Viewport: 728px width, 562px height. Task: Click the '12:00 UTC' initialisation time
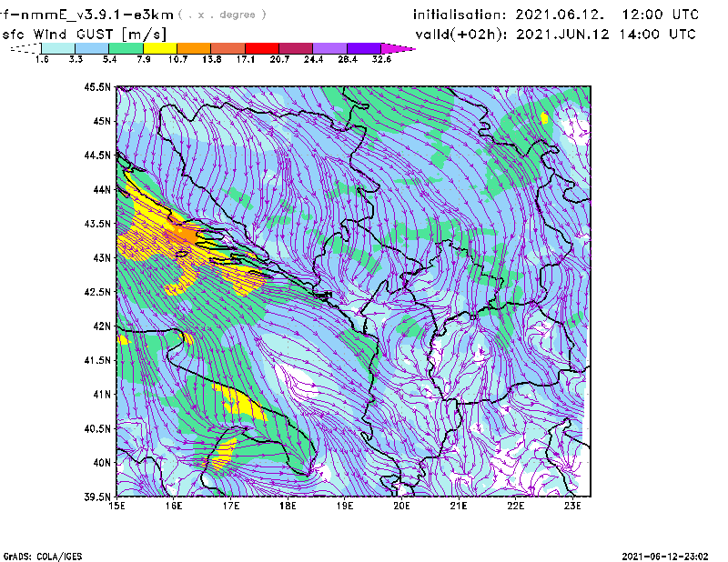[660, 15]
